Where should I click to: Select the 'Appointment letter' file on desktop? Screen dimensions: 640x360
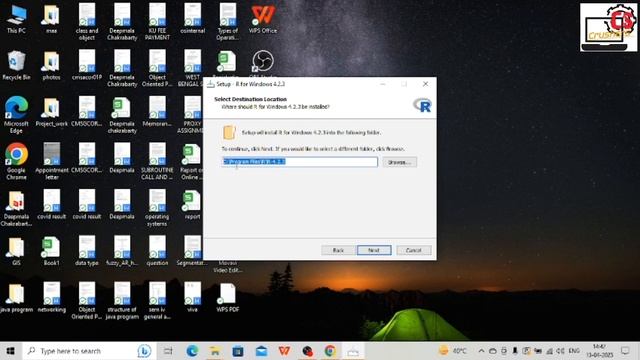tap(51, 161)
